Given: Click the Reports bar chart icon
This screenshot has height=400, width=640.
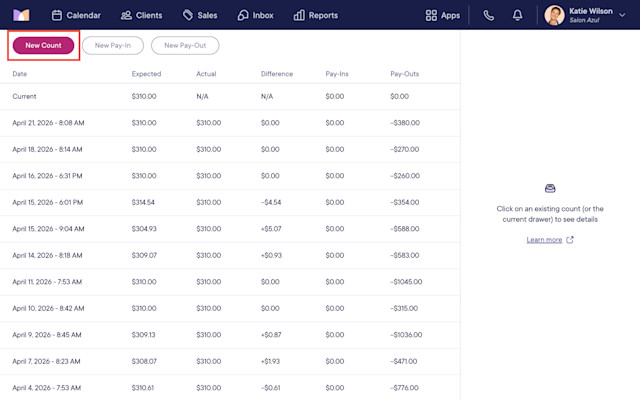Looking at the screenshot, I should pos(299,16).
